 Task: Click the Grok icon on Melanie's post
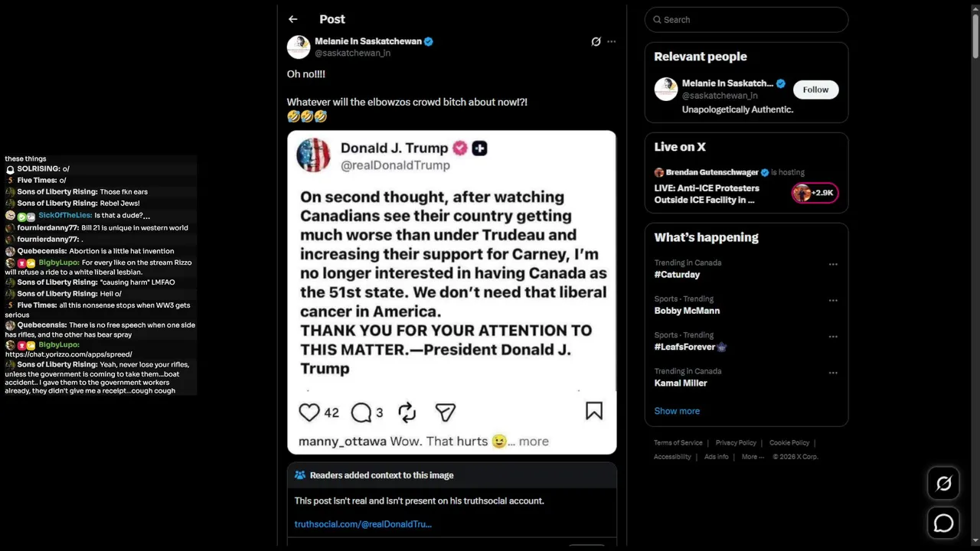[596, 41]
